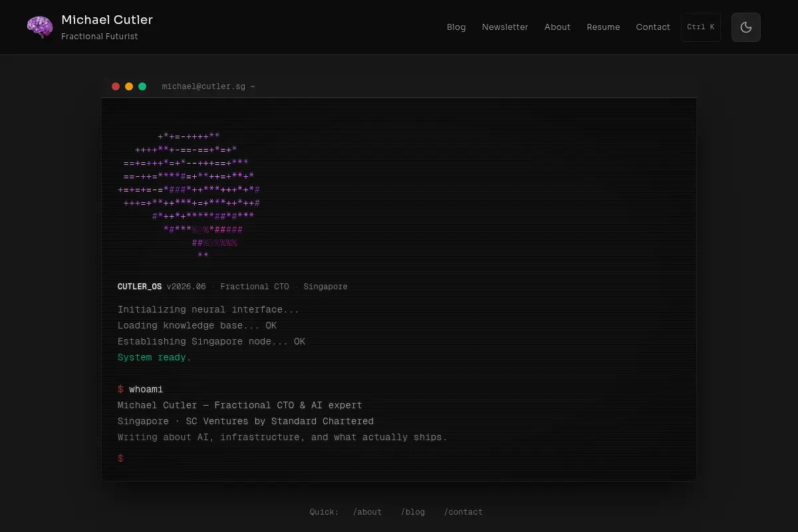
Task: Go to the Newsletter nav link
Action: pyautogui.click(x=505, y=27)
